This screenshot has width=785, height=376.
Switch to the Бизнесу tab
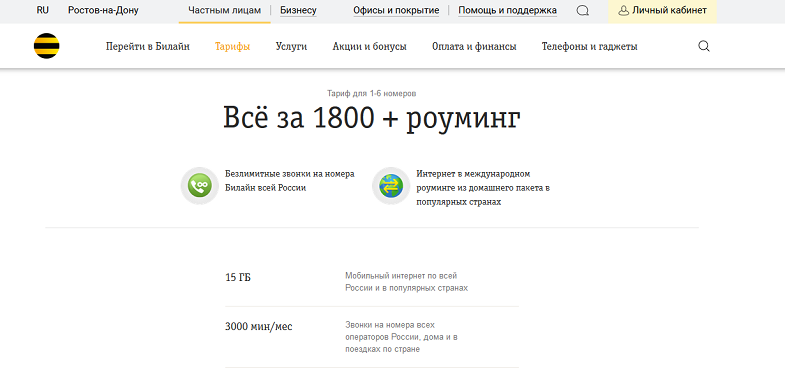click(x=298, y=10)
